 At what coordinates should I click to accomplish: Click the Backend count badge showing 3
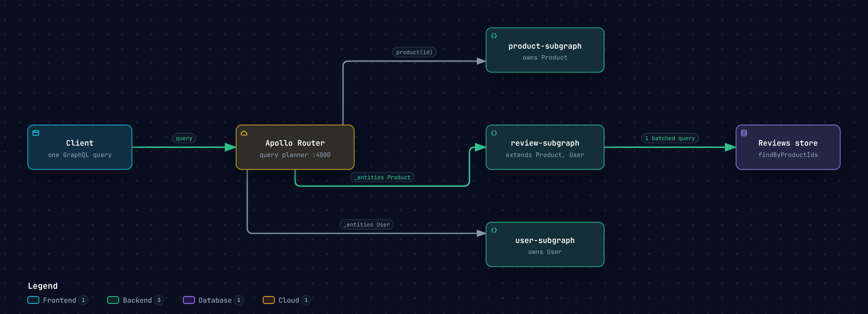click(x=159, y=300)
